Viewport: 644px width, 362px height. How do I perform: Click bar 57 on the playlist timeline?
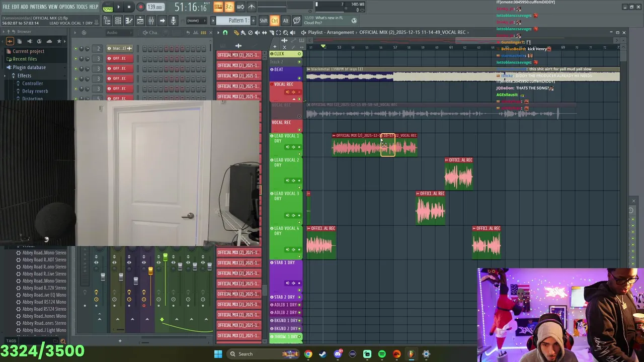pyautogui.click(x=395, y=47)
